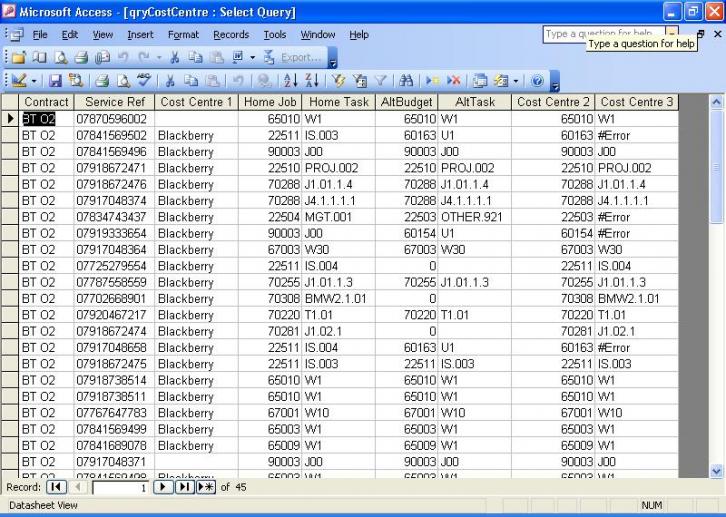Show the Database Window icon
726x517 pixels.
pos(480,81)
